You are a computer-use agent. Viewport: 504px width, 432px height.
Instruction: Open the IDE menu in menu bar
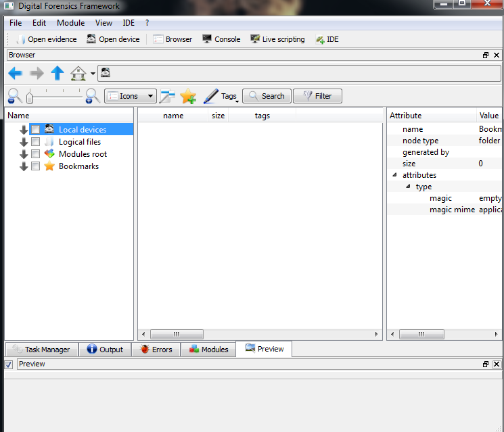pyautogui.click(x=129, y=23)
